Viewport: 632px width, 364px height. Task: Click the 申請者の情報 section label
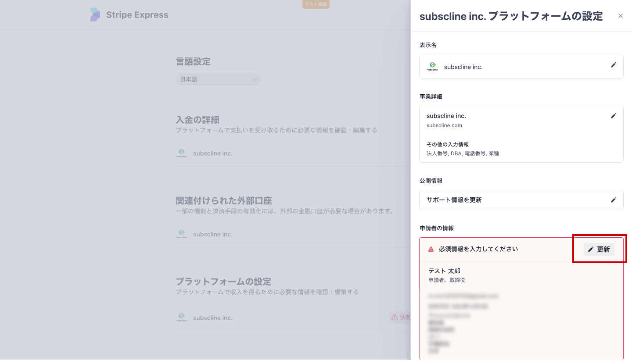click(437, 228)
